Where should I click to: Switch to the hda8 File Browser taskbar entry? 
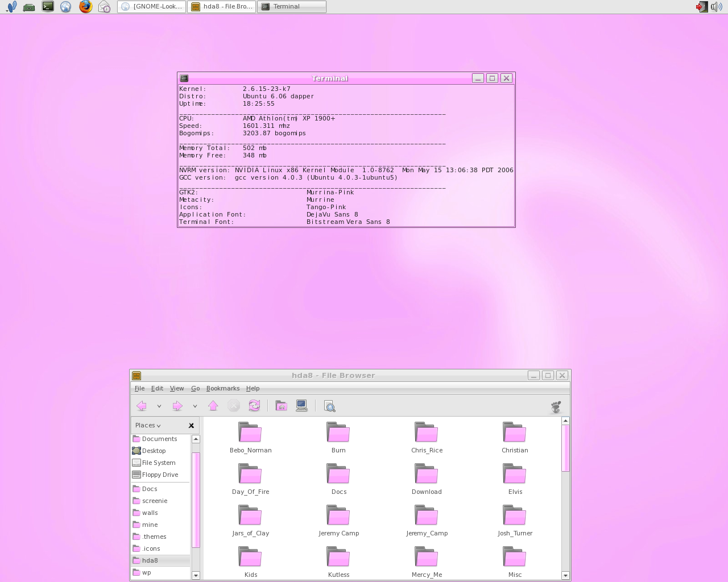tap(222, 6)
